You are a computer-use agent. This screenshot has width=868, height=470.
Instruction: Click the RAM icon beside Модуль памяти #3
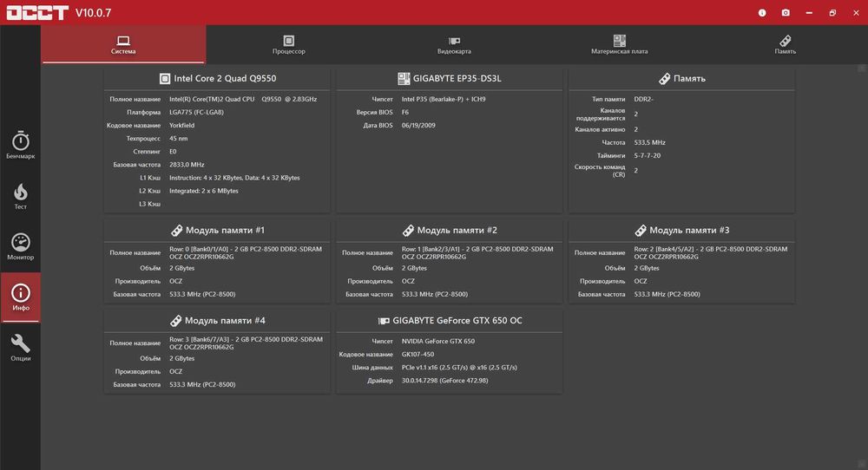[x=641, y=231]
